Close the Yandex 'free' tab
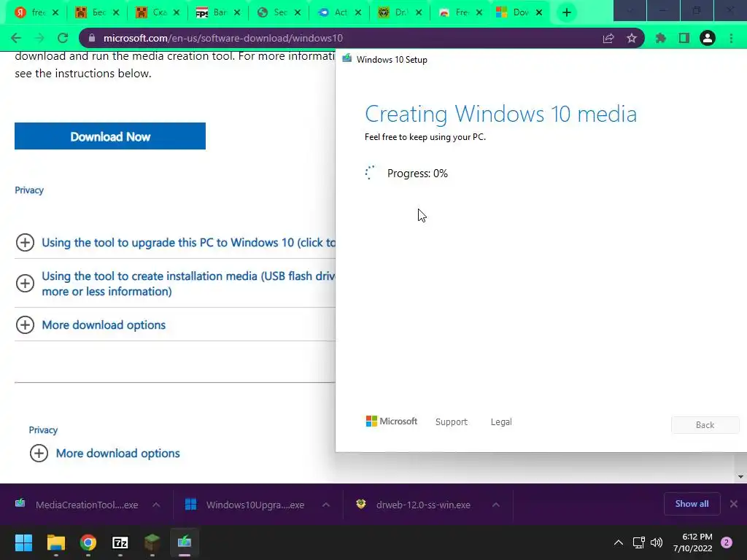The image size is (747, 560). tap(55, 13)
